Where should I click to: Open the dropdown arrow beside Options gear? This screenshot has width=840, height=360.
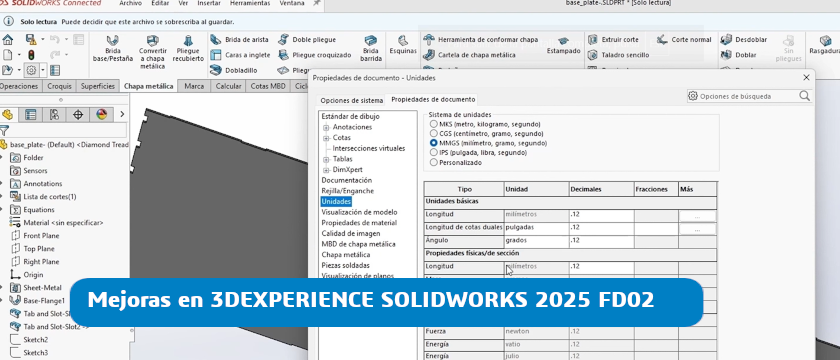tap(43, 70)
